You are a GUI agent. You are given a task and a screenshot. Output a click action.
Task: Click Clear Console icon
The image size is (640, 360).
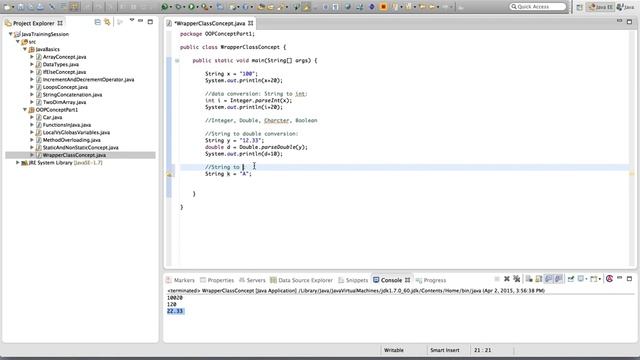(x=529, y=279)
